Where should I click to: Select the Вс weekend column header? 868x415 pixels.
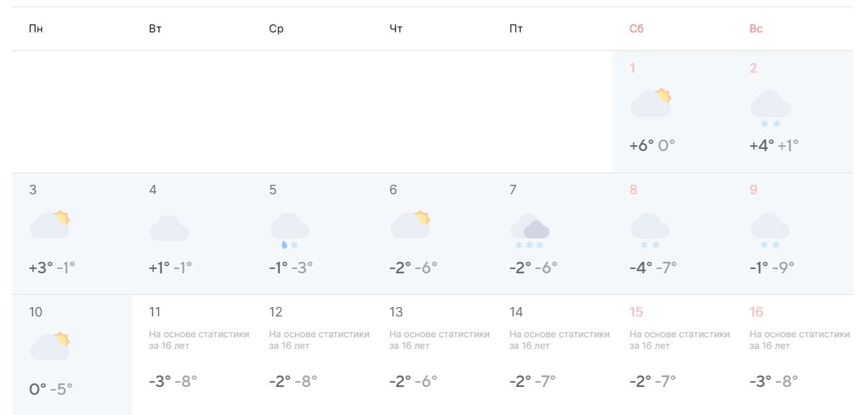click(x=756, y=29)
